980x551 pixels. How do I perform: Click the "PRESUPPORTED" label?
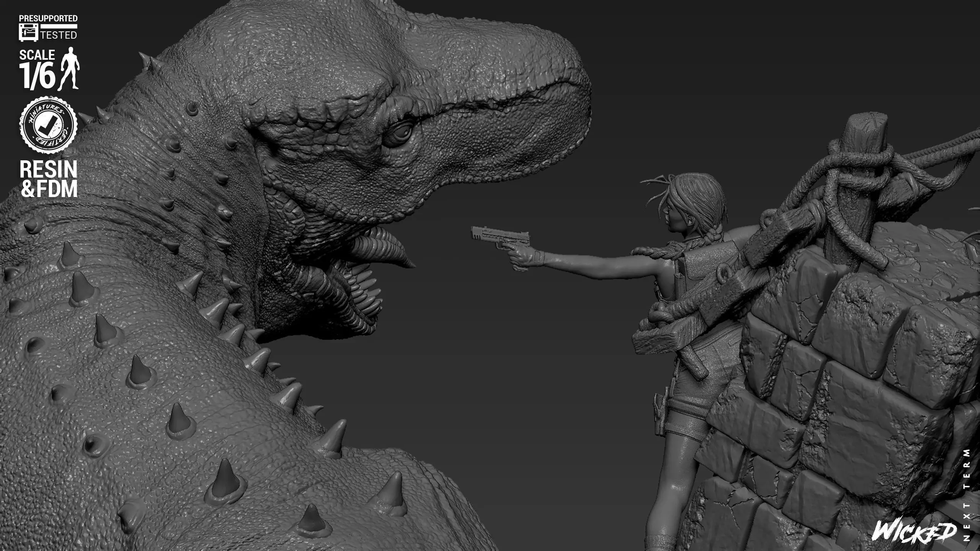coord(48,18)
